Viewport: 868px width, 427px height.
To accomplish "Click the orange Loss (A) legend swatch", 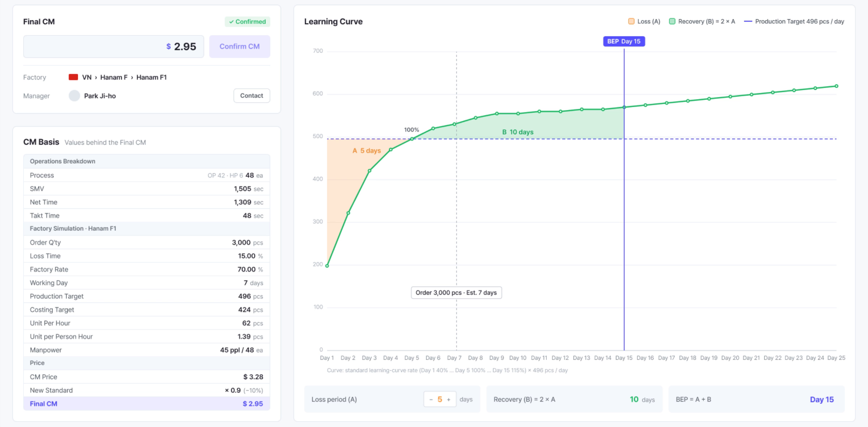I will tap(631, 21).
